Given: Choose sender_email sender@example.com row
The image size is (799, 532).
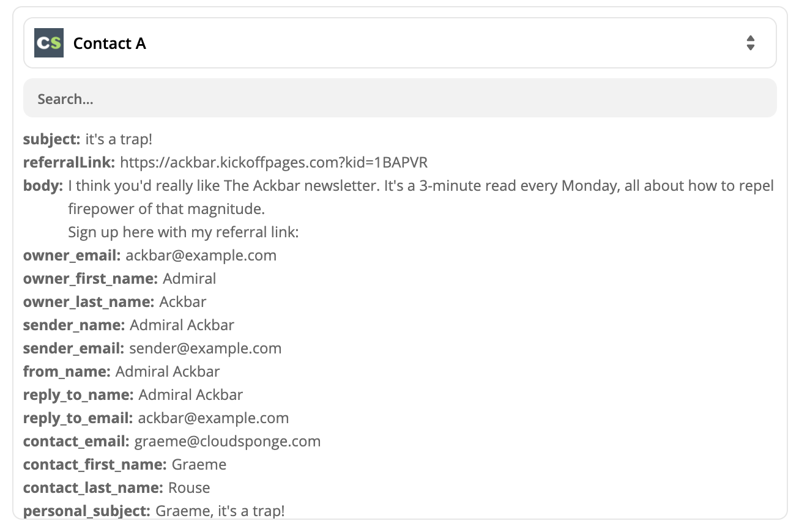Looking at the screenshot, I should click(x=152, y=349).
